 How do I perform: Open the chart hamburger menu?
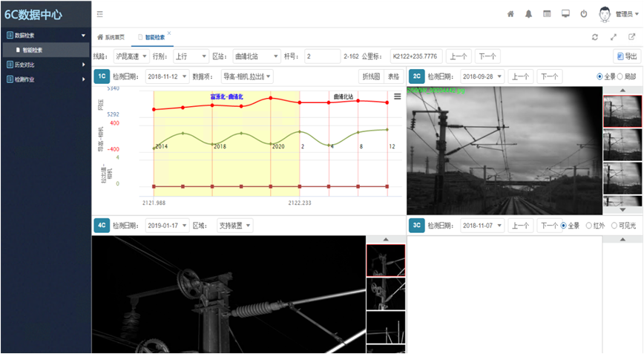point(398,96)
